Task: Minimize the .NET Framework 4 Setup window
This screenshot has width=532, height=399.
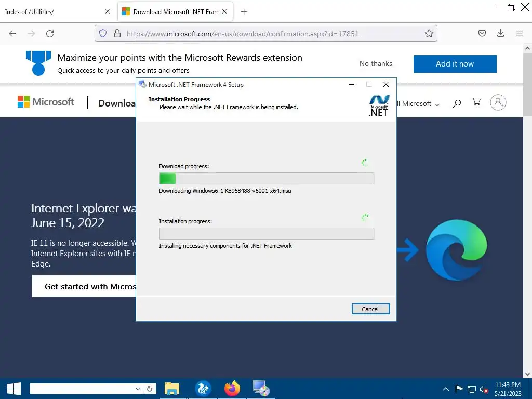Action: [352, 85]
